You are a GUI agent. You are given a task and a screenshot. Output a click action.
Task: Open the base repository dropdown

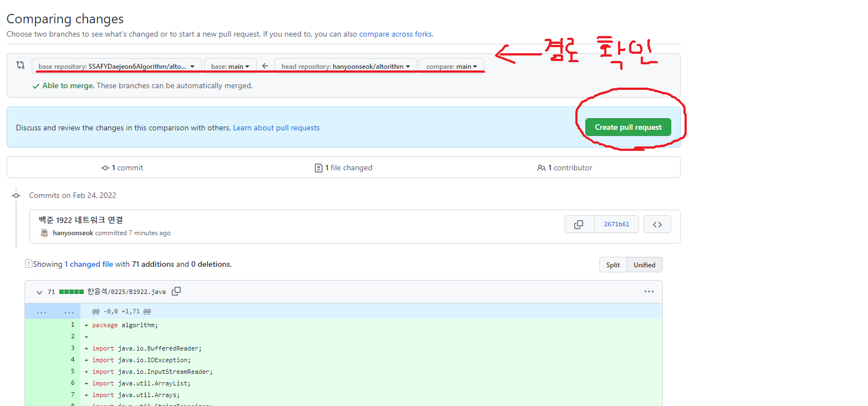pos(116,66)
